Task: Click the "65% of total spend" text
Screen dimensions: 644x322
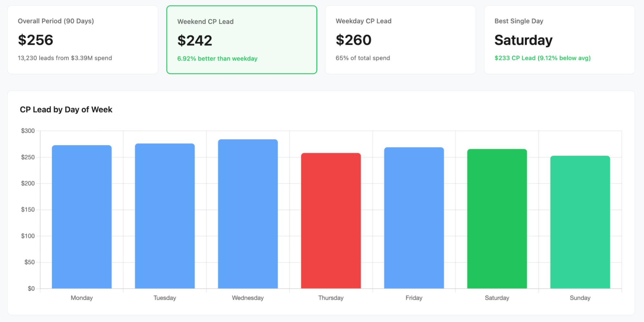Action: point(363,58)
